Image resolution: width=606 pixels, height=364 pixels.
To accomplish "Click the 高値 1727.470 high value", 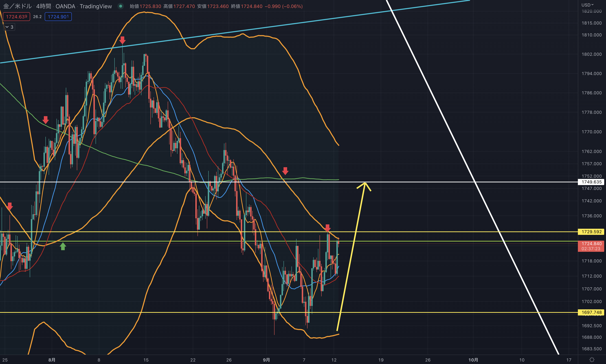I will coord(179,6).
